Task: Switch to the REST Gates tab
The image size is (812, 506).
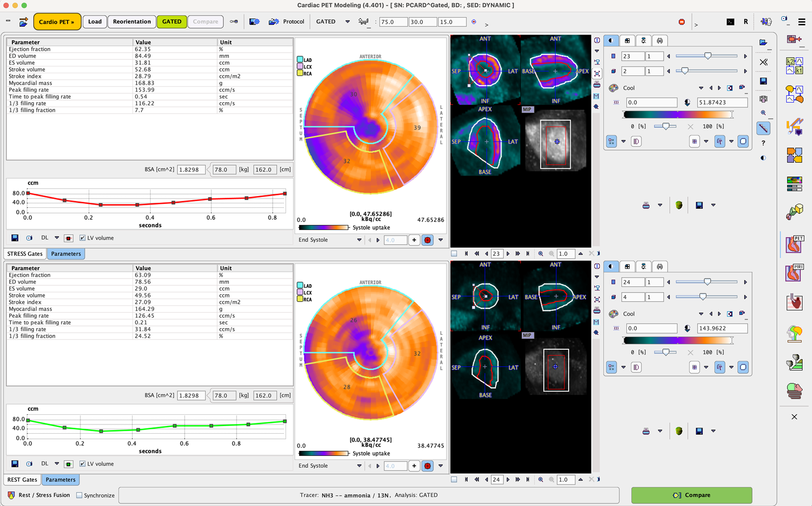Action: (22, 480)
